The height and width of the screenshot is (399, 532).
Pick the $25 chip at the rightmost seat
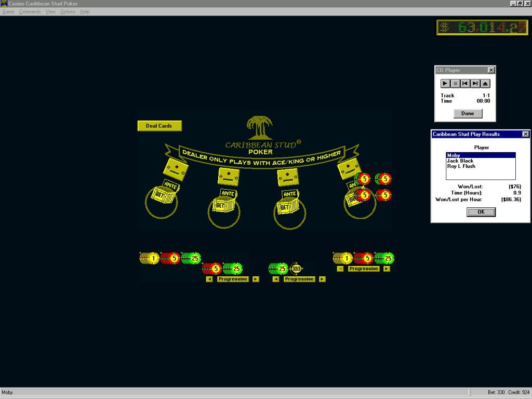(384, 259)
